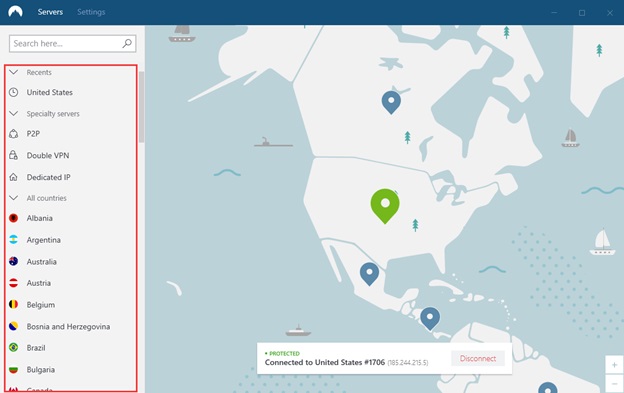Select Dedicated IP servers

pos(49,177)
